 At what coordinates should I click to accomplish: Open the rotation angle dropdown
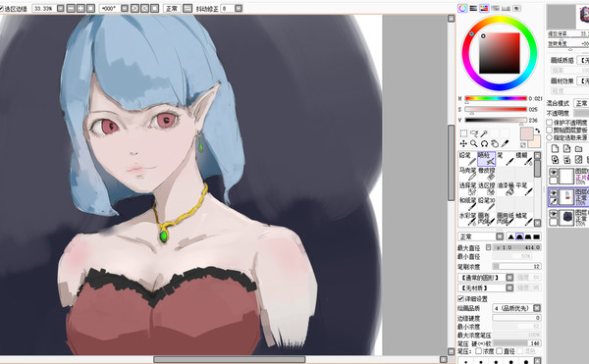[x=125, y=8]
